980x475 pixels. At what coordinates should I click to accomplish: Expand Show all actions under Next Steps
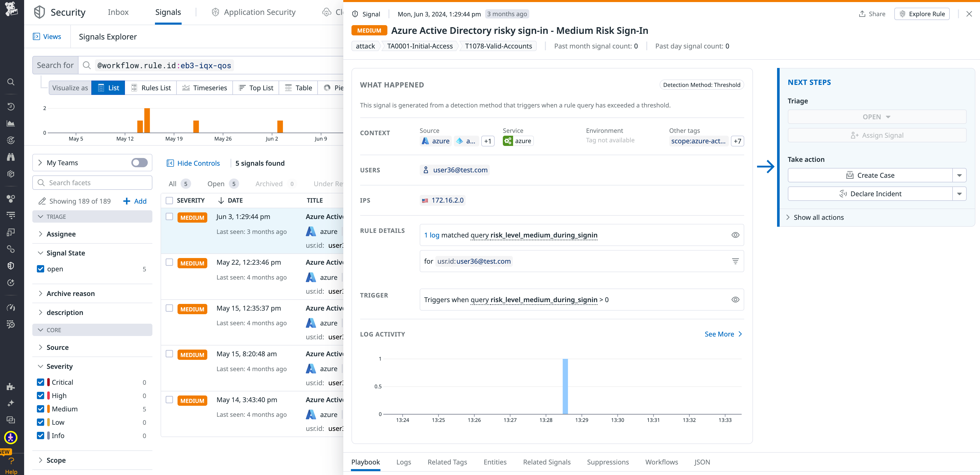tap(819, 217)
